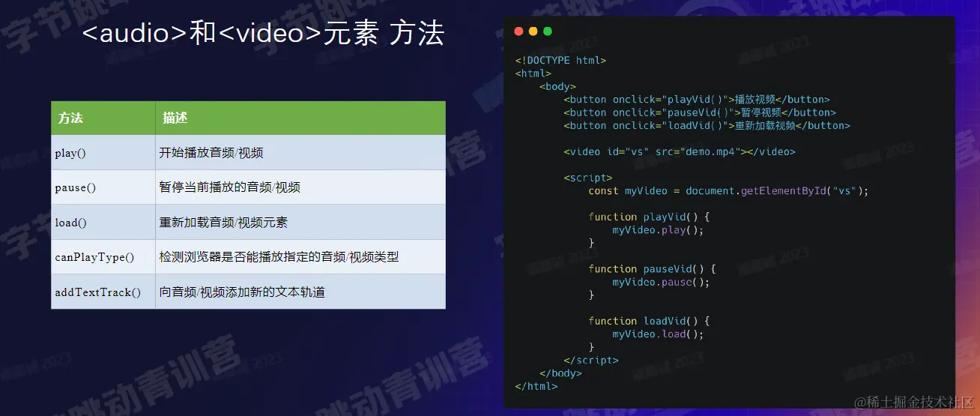980x416 pixels.
Task: Click the opening '<html>' tag line
Action: coord(533,73)
